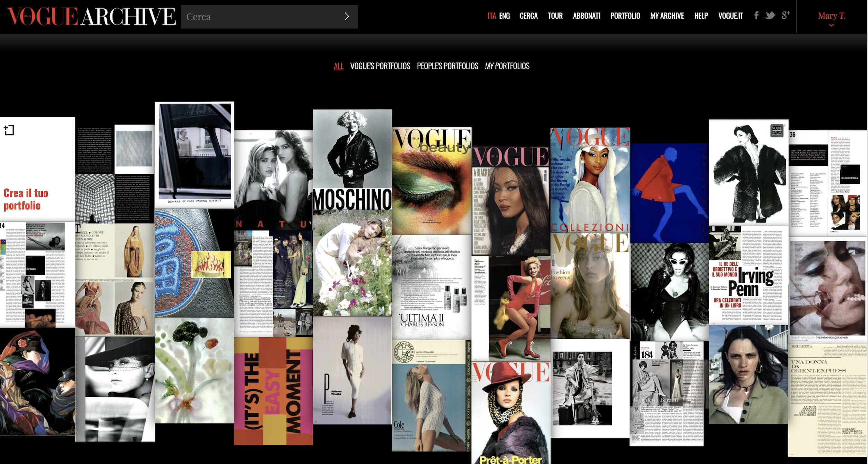This screenshot has width=868, height=464.
Task: Open the woman in flower field photo
Action: point(352,263)
